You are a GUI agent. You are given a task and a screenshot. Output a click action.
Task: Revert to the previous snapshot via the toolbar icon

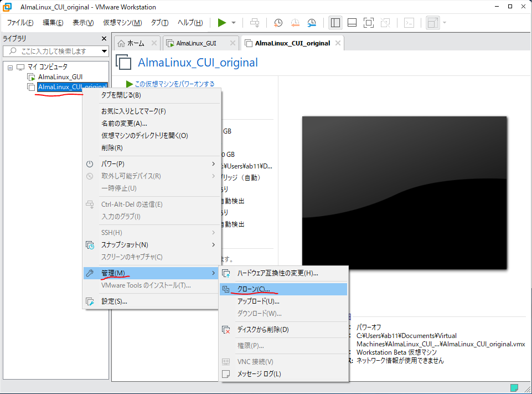coord(295,23)
